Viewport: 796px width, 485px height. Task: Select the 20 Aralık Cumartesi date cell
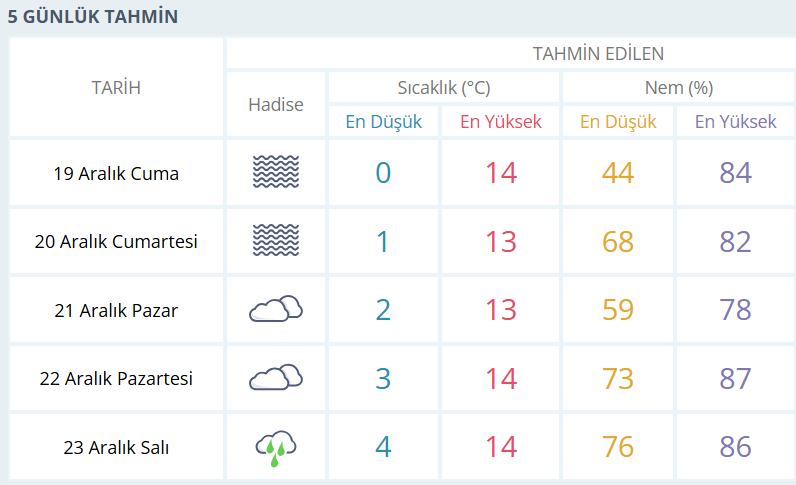point(116,241)
